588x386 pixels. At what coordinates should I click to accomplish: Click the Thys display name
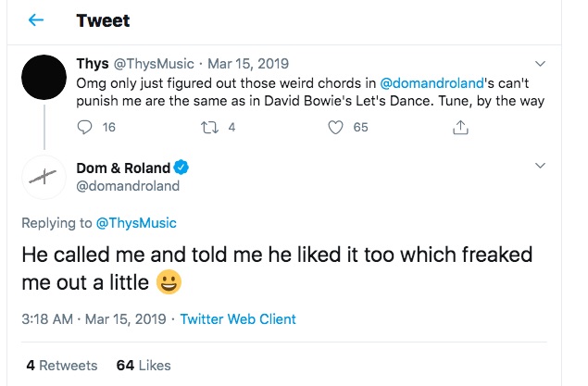pyautogui.click(x=92, y=64)
